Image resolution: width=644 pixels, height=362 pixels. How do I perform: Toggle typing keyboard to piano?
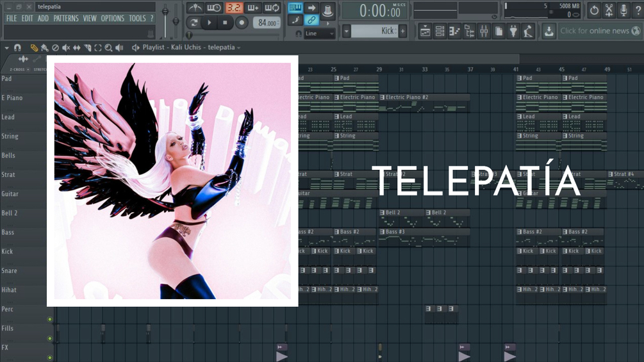coord(295,8)
